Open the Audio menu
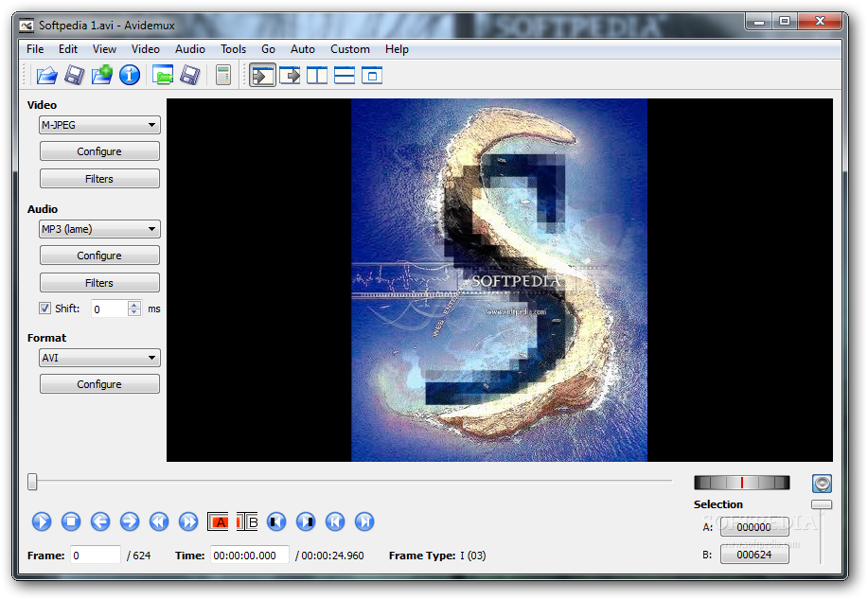 [x=190, y=49]
